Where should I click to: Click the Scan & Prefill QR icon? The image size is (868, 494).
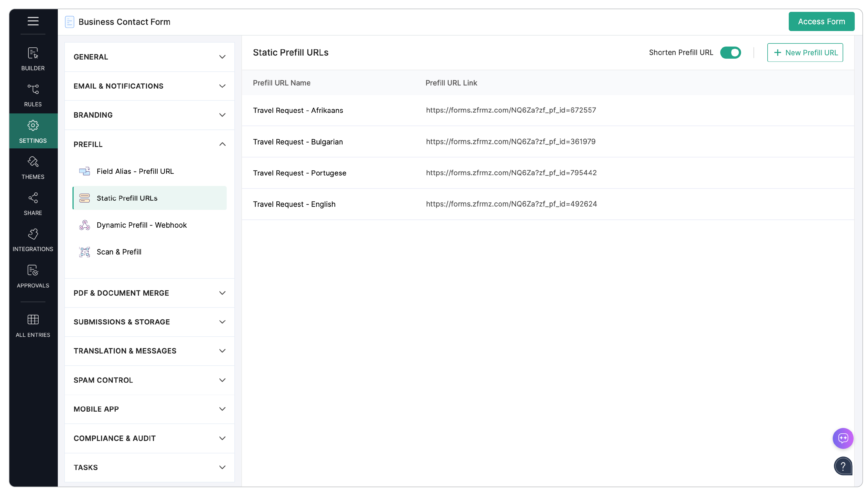click(84, 252)
